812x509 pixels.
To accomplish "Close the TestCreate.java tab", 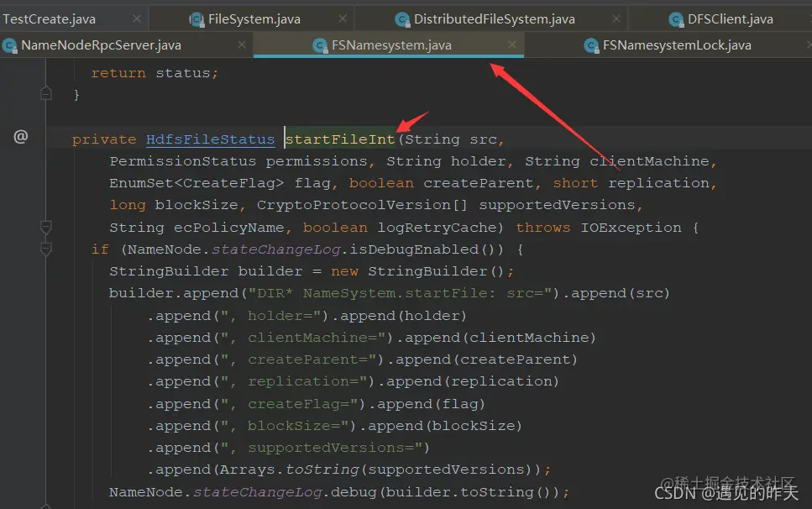I will pos(137,18).
